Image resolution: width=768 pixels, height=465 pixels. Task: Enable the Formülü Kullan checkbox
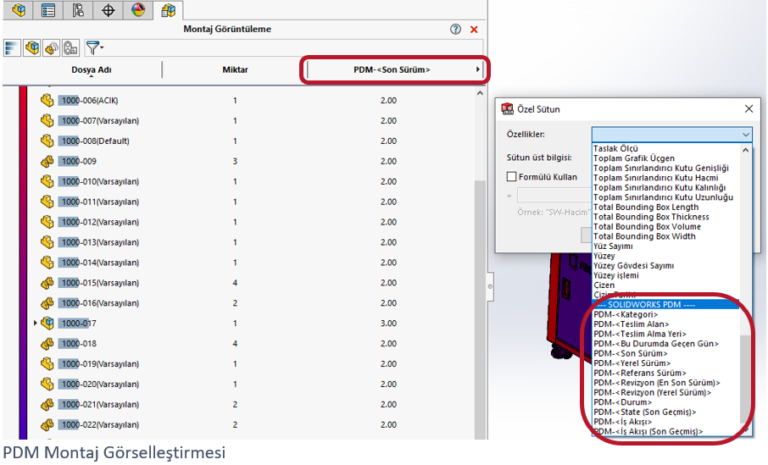510,177
